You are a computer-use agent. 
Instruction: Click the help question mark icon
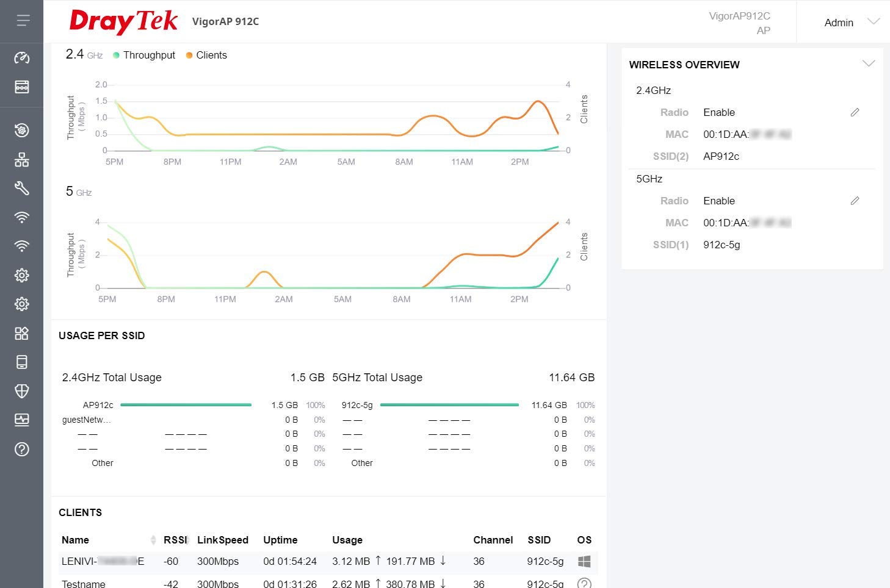tap(22, 450)
